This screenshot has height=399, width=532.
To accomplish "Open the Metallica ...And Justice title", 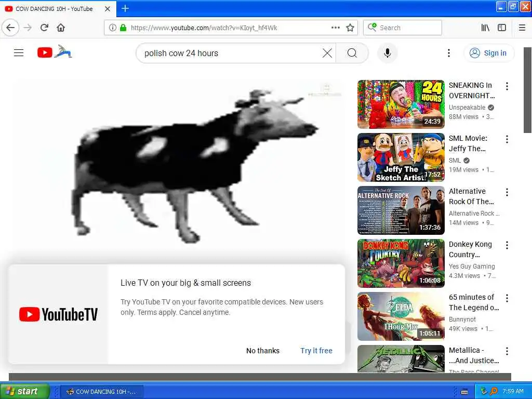I will pyautogui.click(x=474, y=355).
